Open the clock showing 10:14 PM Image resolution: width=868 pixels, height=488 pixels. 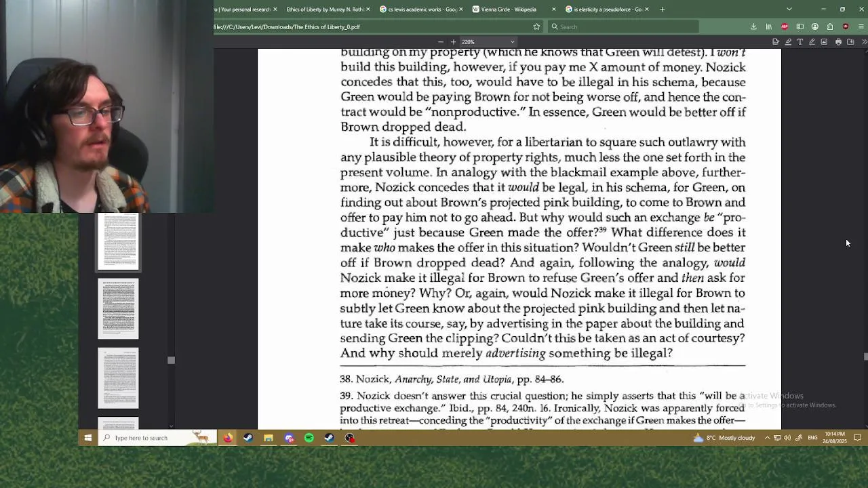pyautogui.click(x=835, y=438)
